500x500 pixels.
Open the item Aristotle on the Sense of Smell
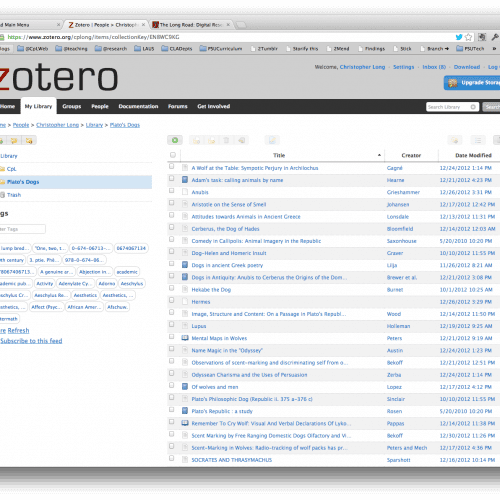(x=229, y=204)
